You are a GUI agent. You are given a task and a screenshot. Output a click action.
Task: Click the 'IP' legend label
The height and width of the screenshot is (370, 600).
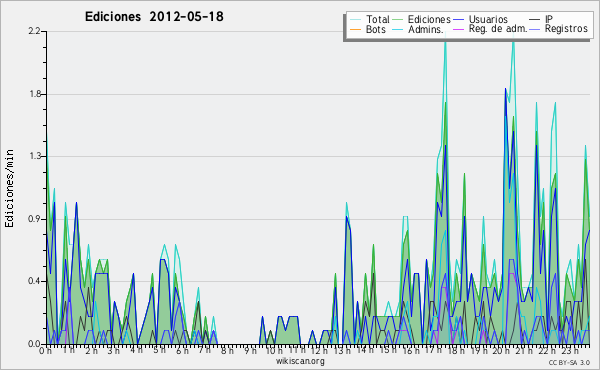(x=549, y=19)
